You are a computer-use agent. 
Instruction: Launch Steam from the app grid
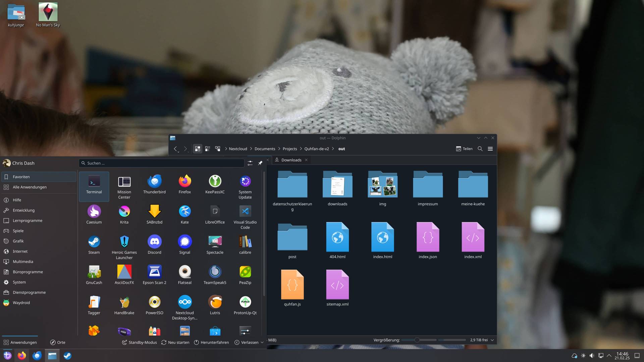pyautogui.click(x=94, y=247)
